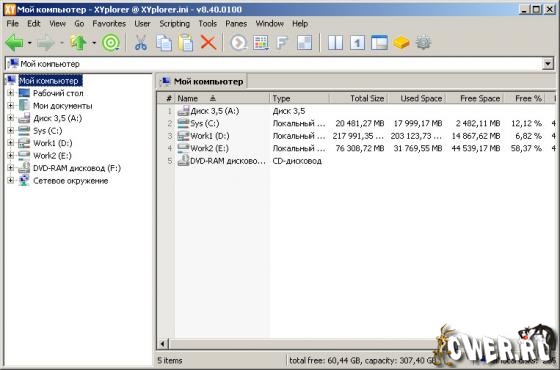Open Configuration via gear icon
The image size is (560, 370).
coord(423,43)
